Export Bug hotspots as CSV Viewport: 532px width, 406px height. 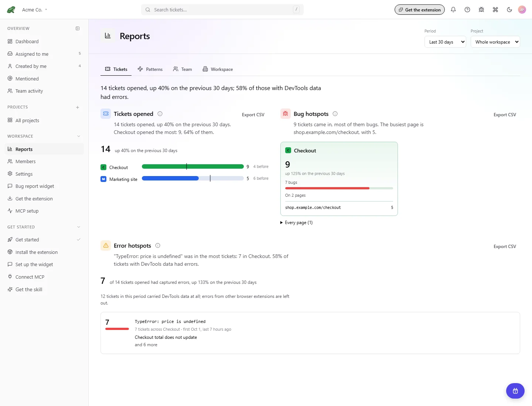[505, 115]
